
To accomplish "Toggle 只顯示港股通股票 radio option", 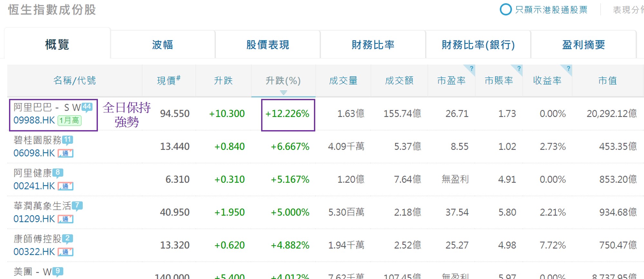I will pos(506,10).
